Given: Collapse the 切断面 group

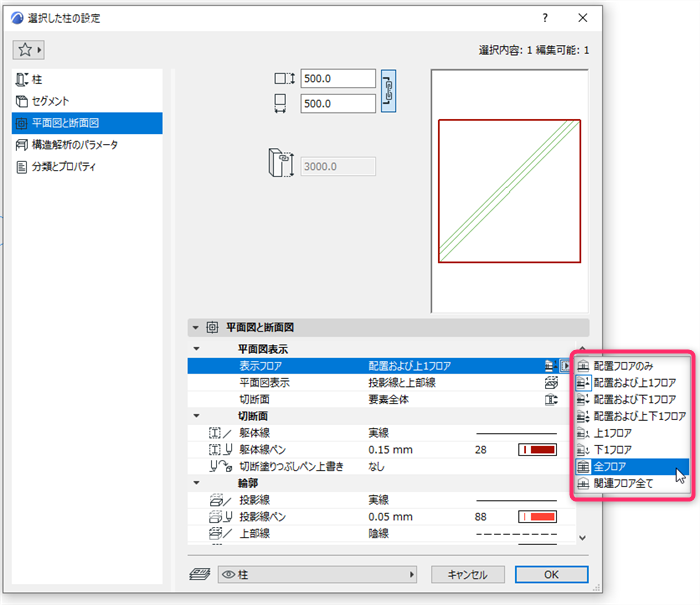Looking at the screenshot, I should (x=196, y=416).
